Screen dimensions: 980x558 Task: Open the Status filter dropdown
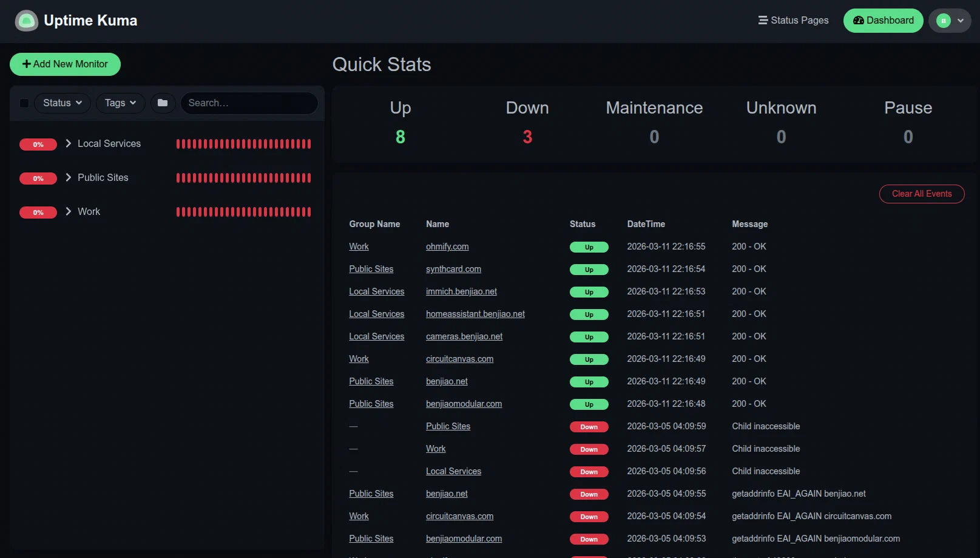click(x=62, y=103)
